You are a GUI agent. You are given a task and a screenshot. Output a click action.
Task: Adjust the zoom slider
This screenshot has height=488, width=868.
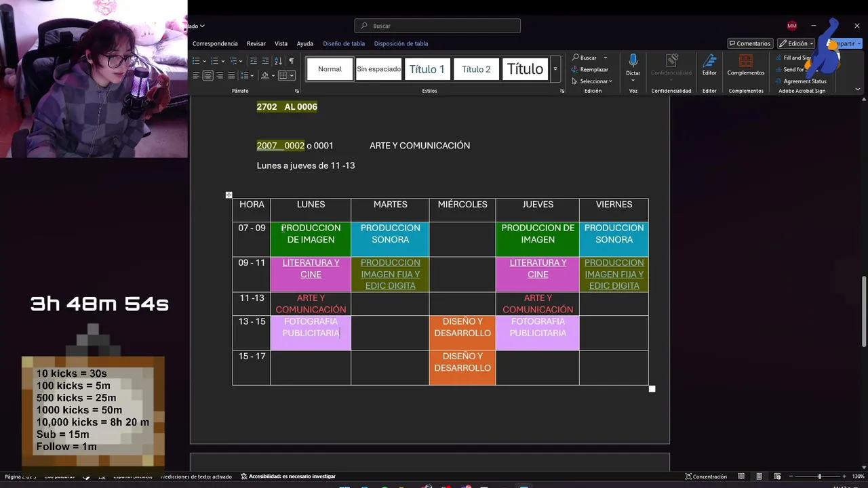[819, 476]
